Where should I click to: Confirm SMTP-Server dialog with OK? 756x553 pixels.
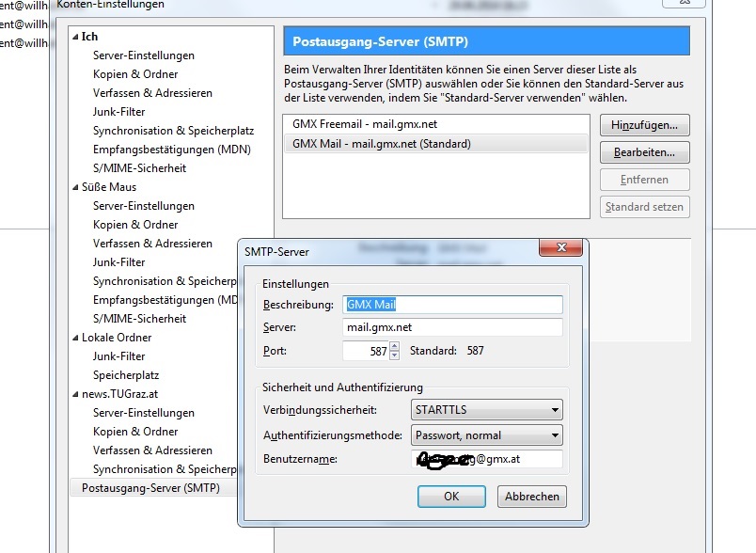(x=451, y=497)
